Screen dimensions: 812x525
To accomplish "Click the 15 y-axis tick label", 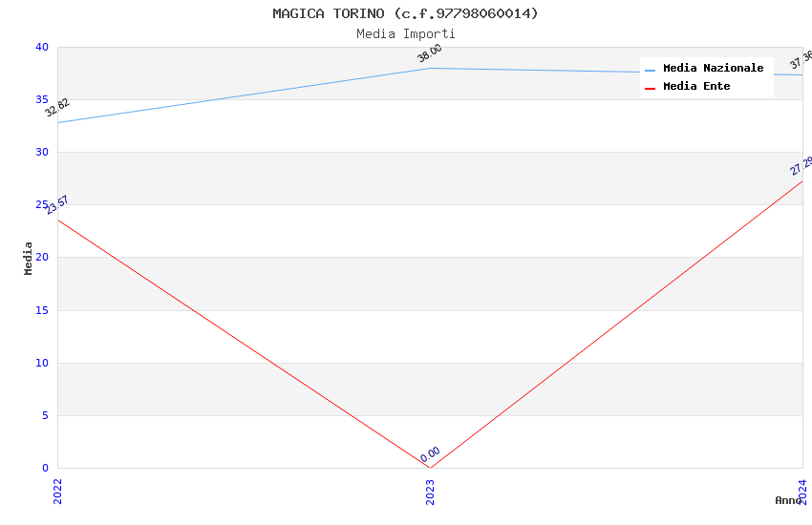I will 41,310.
